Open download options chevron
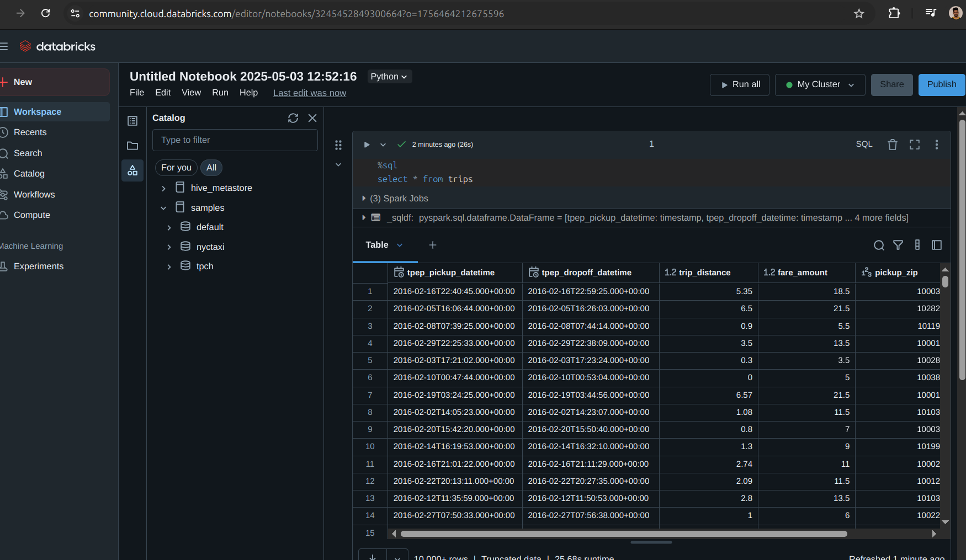 [397, 556]
